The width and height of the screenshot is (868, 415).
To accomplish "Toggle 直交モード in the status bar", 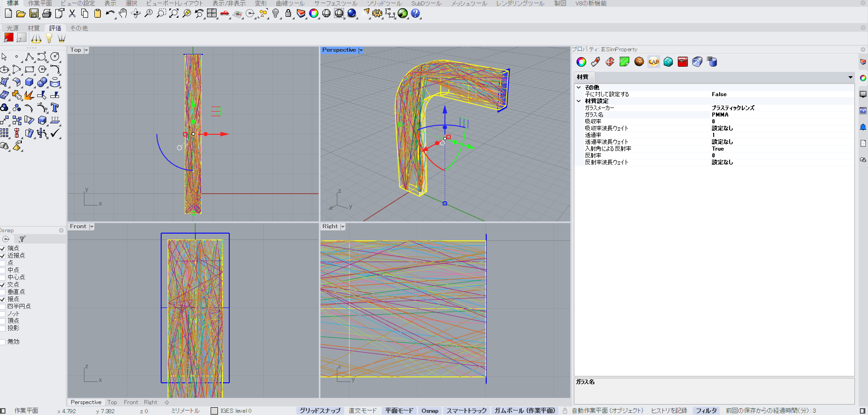I will coord(363,410).
